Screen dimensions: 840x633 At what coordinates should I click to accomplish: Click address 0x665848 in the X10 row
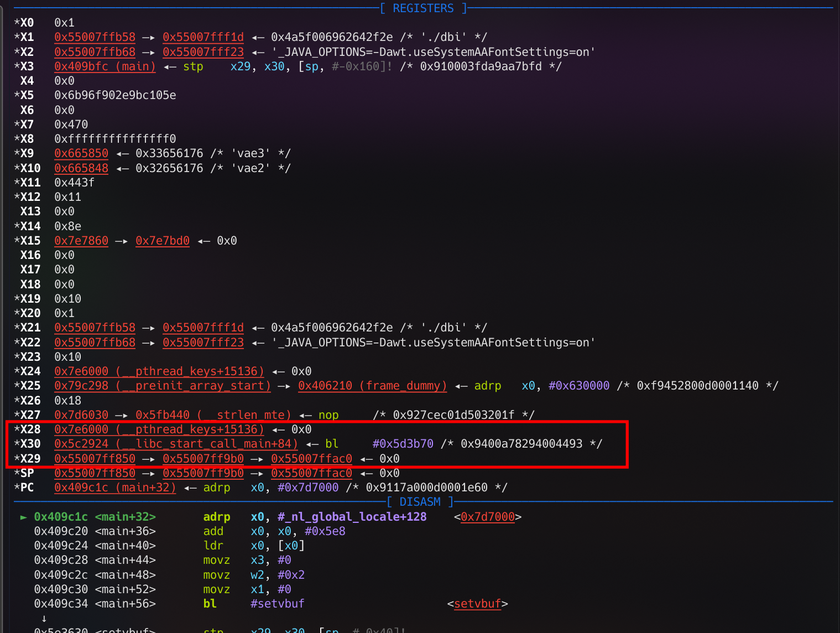pyautogui.click(x=81, y=168)
